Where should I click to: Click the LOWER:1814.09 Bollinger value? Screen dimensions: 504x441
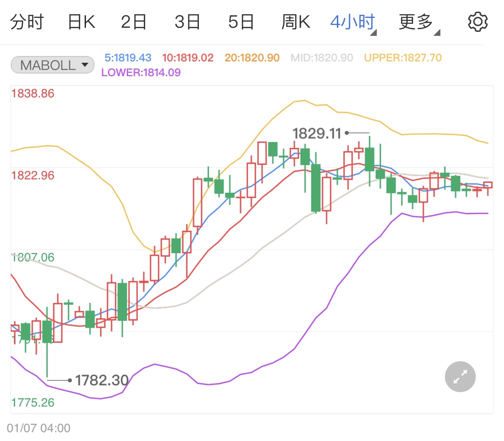click(141, 73)
